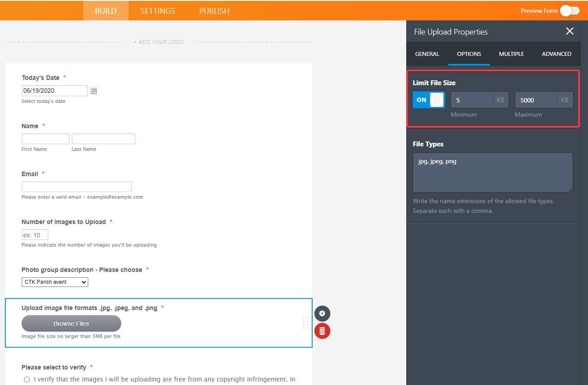Click the gear icon for field properties
The image size is (588, 385).
(x=322, y=314)
